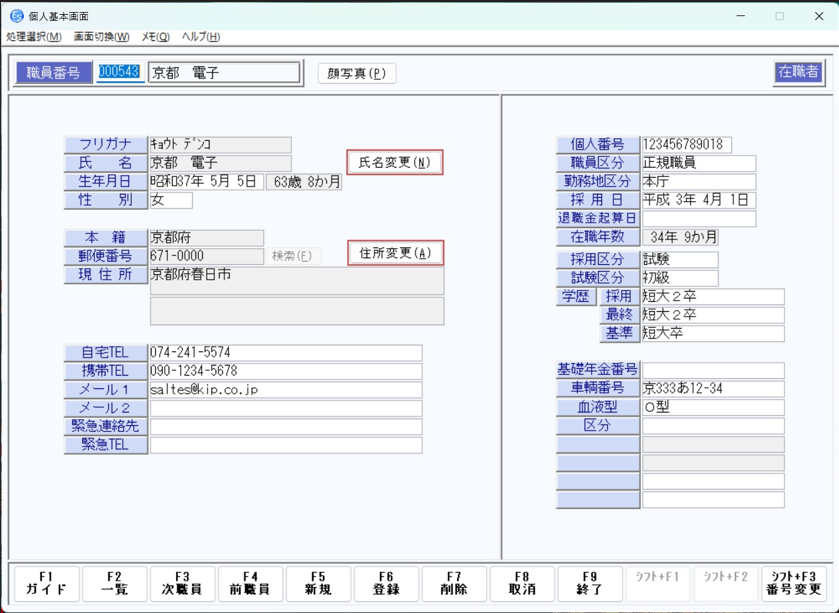This screenshot has width=839, height=613.
Task: Click the F1 ガイド function key
Action: coord(46,584)
